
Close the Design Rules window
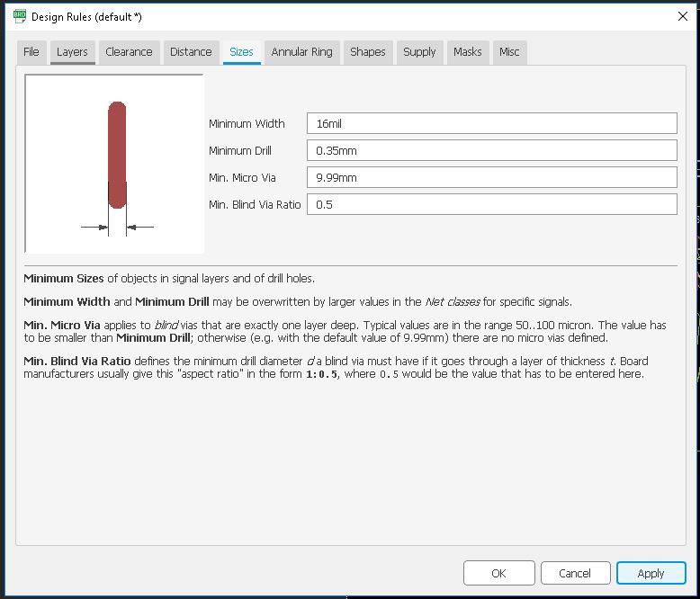[683, 16]
